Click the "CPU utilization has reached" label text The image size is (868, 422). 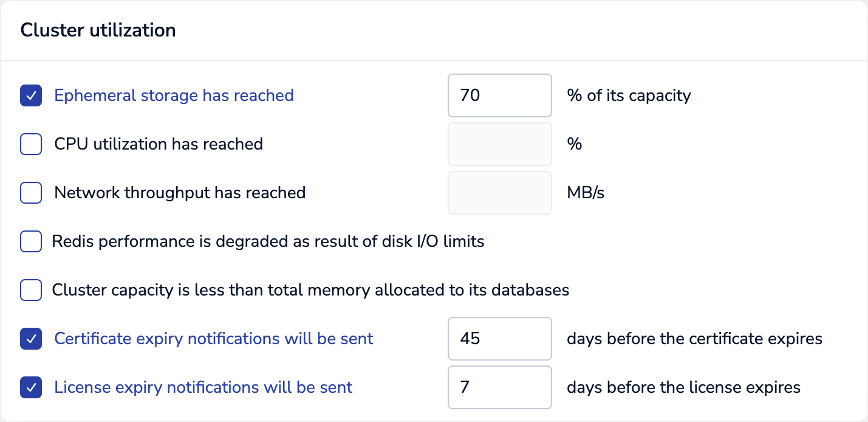(159, 144)
